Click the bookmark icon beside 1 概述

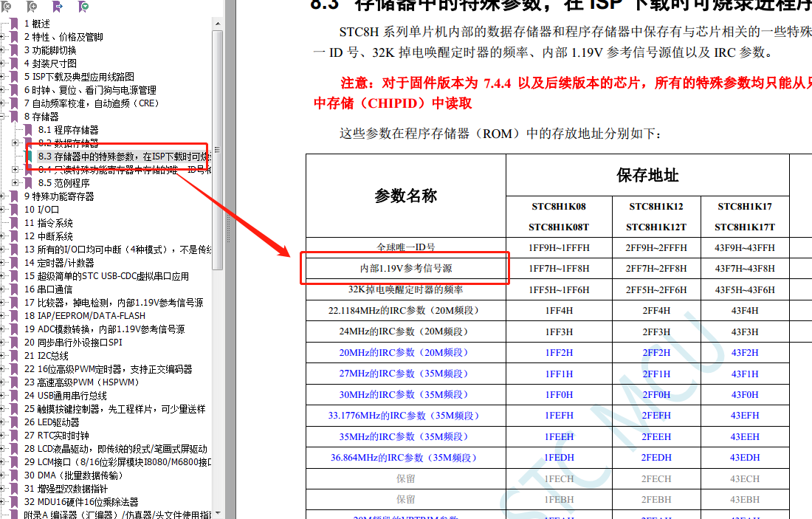point(15,24)
